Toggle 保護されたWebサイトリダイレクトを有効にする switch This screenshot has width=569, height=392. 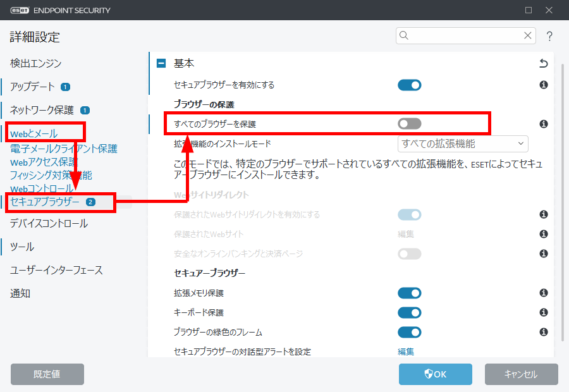[x=409, y=214]
